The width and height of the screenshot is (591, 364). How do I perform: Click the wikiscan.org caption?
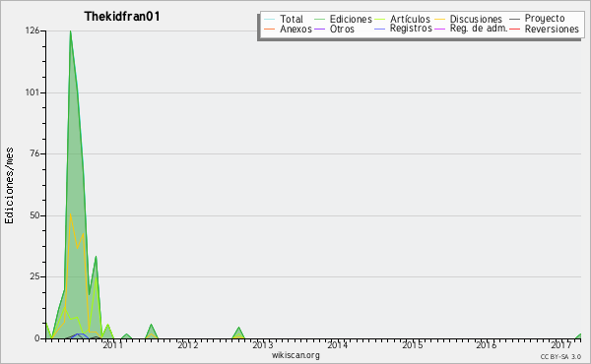295,355
